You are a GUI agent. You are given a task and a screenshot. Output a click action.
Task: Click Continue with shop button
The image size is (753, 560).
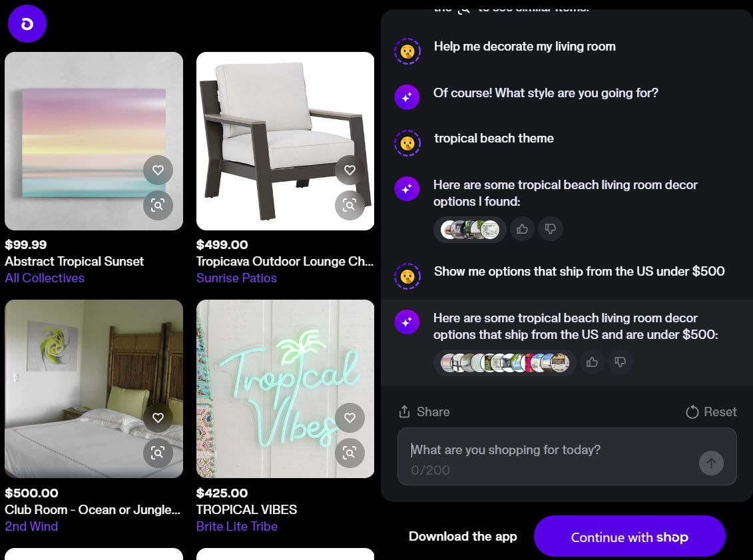click(x=630, y=537)
